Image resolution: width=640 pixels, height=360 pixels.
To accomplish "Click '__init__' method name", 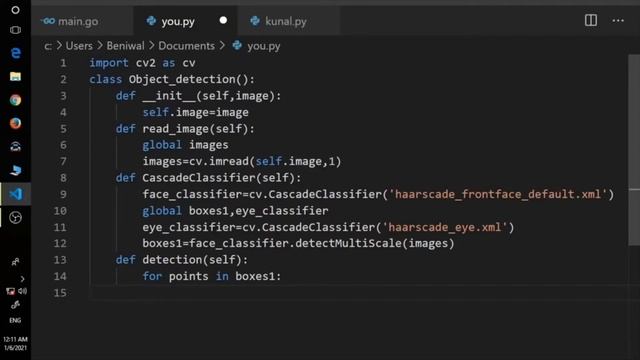I will pyautogui.click(x=169, y=96).
